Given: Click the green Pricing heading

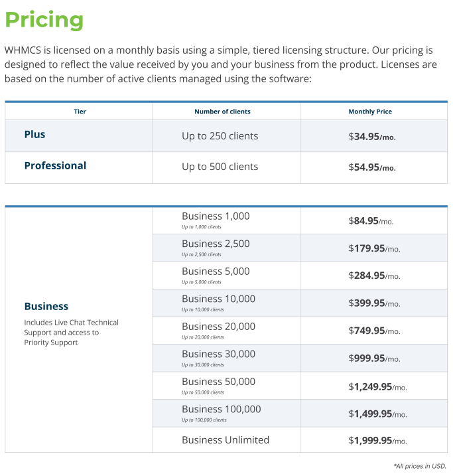Looking at the screenshot, I should [x=44, y=20].
